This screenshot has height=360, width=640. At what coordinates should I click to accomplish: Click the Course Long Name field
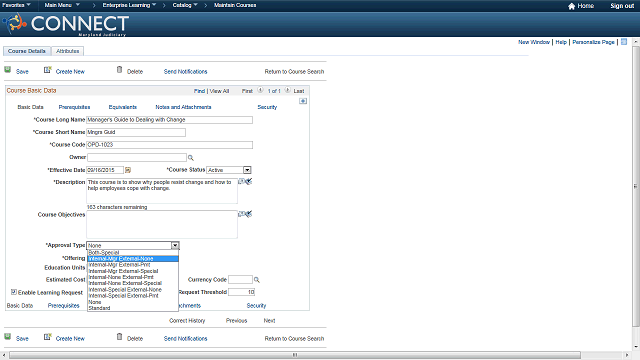coord(169,120)
